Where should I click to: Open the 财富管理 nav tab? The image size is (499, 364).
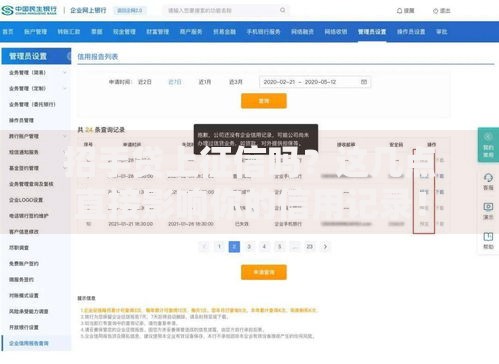pyautogui.click(x=158, y=32)
